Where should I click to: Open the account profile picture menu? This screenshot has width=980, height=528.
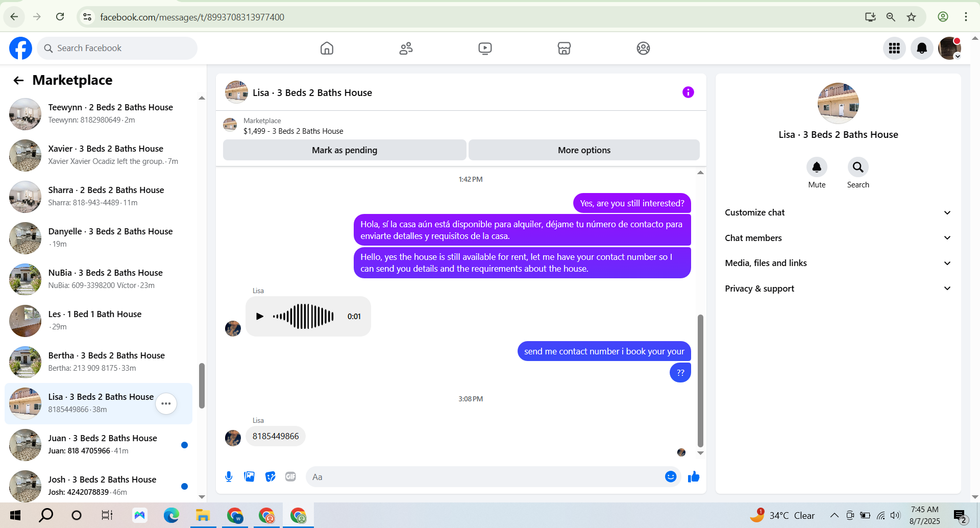tap(949, 48)
